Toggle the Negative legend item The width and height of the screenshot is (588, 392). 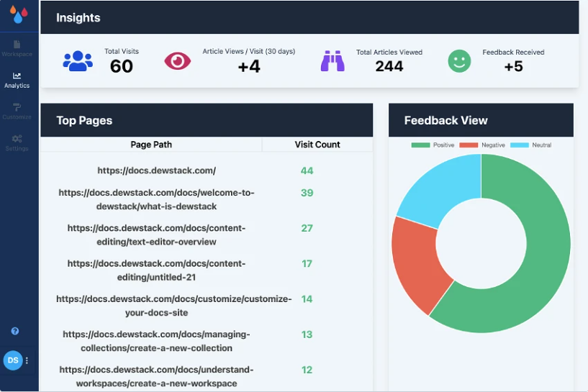click(x=482, y=145)
